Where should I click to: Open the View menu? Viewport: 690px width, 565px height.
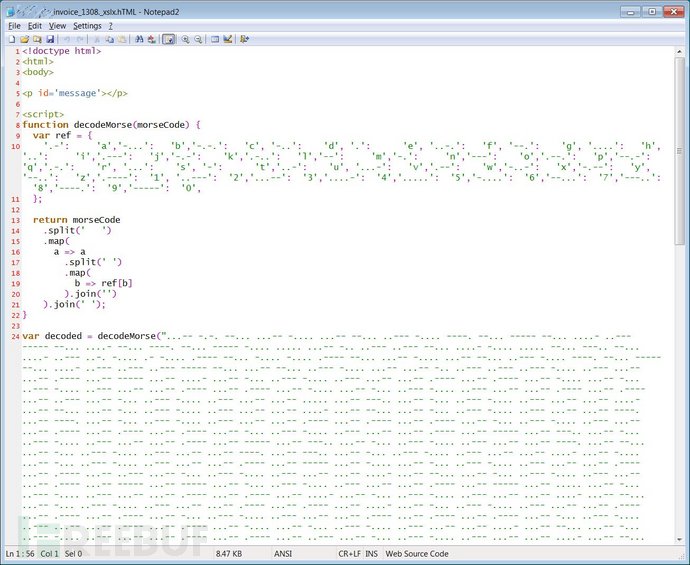pyautogui.click(x=57, y=25)
